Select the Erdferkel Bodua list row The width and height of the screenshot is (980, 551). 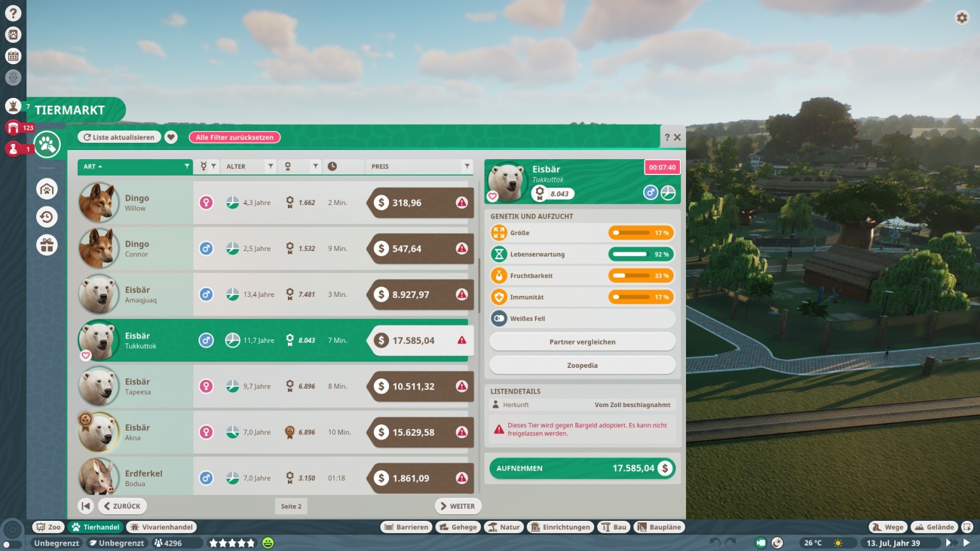pyautogui.click(x=276, y=478)
